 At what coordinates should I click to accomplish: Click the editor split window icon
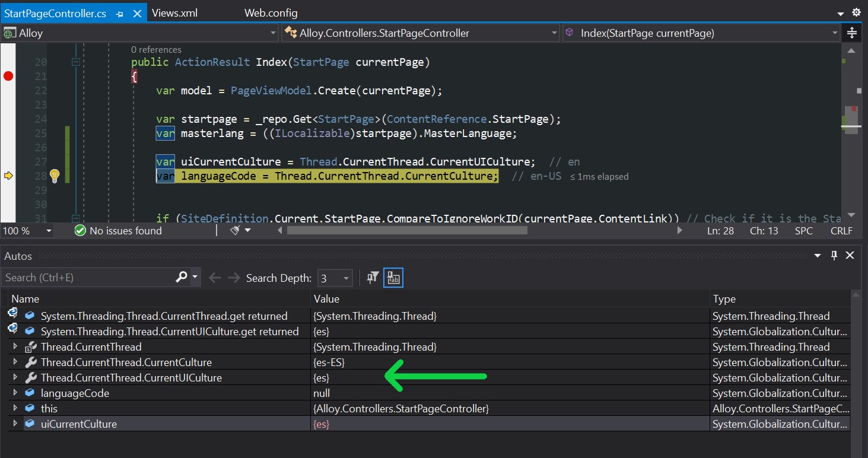coord(852,33)
